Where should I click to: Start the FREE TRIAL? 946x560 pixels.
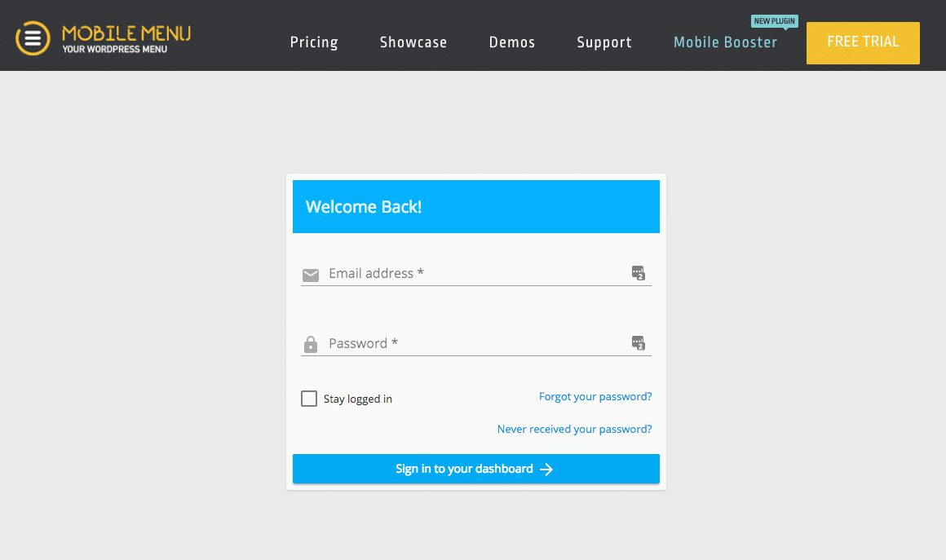coord(863,43)
